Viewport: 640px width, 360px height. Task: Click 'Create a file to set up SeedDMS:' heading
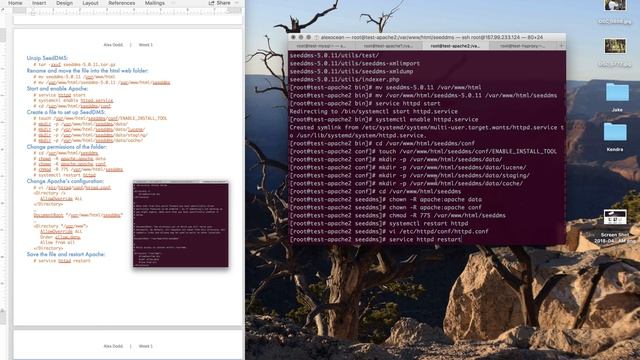[66, 112]
